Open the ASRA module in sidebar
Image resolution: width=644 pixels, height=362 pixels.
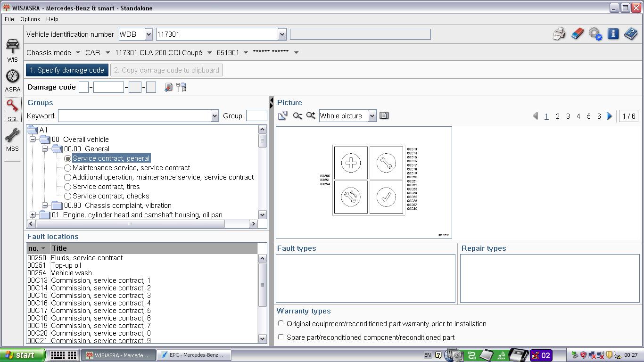pos(13,81)
